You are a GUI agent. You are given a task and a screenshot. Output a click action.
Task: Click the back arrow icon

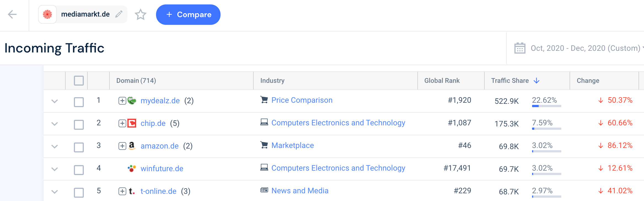click(12, 14)
